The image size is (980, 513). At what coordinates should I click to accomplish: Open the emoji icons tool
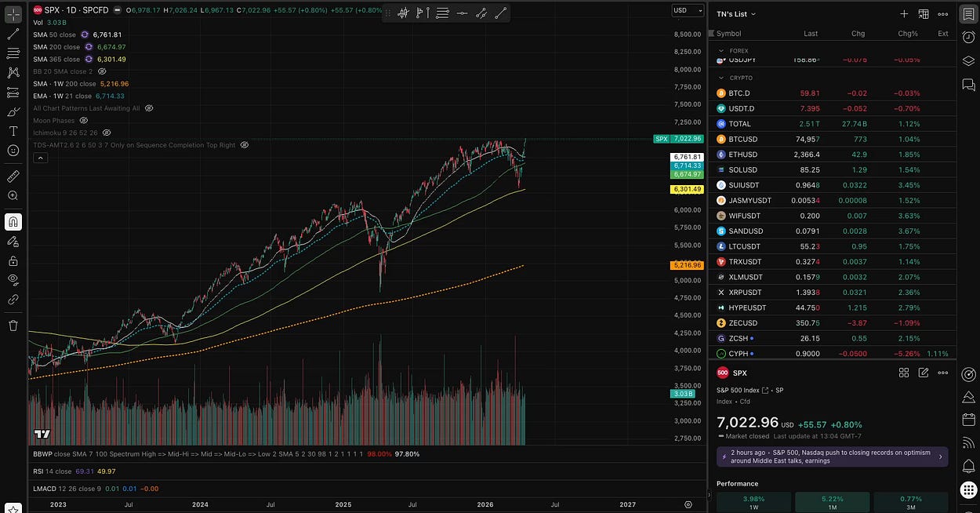(13, 151)
